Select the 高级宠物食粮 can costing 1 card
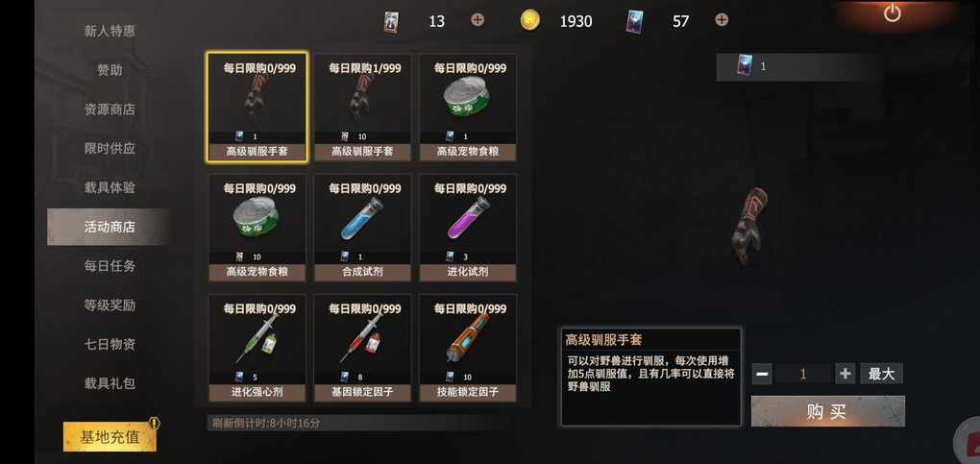Screen dimensions: 980x464 coord(468,108)
